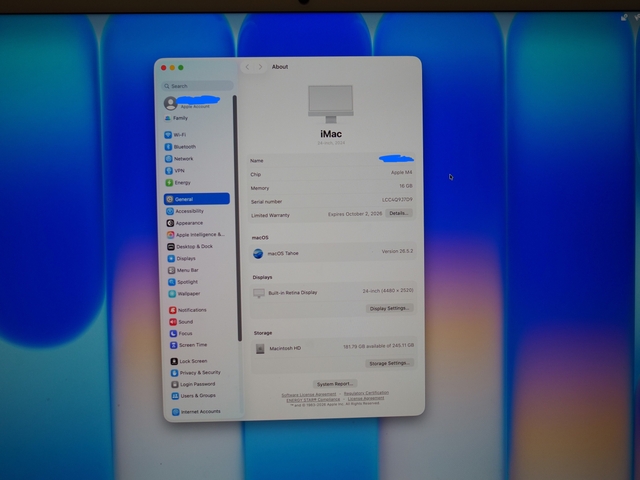Select the Energy icon
This screenshot has width=640, height=480.
point(169,182)
